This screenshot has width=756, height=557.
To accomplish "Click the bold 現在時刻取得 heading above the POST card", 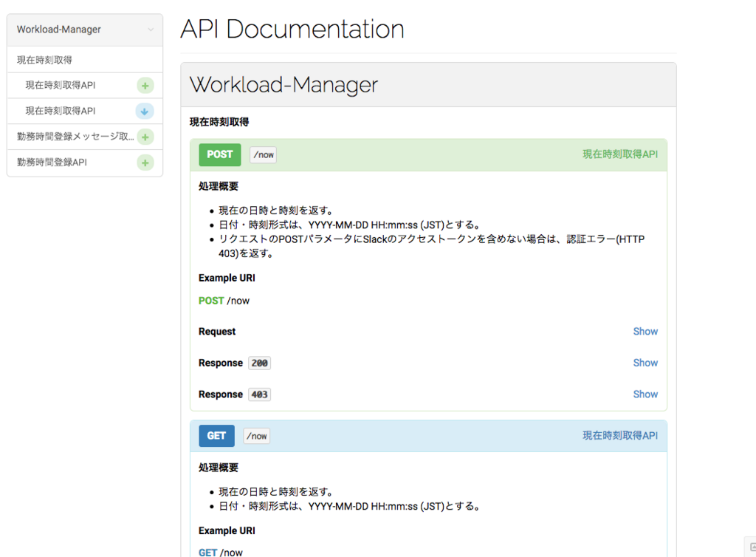I will tap(219, 122).
